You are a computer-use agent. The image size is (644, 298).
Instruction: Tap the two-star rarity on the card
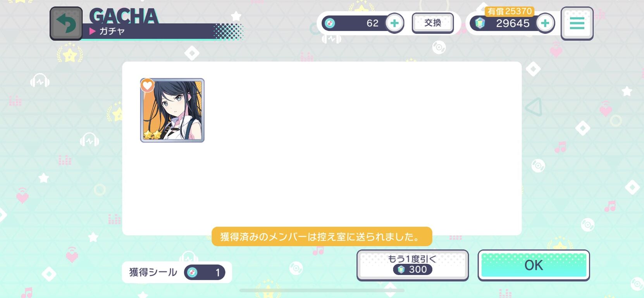click(152, 135)
